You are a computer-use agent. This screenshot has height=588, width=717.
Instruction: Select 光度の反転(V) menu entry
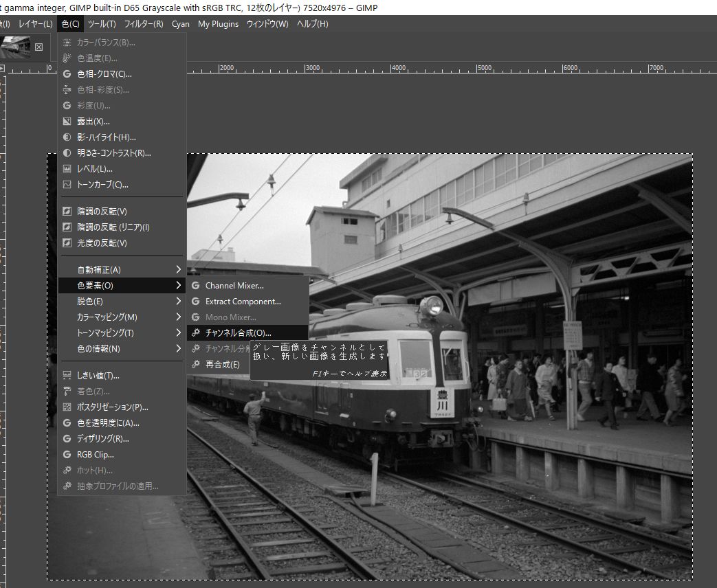click(x=122, y=242)
